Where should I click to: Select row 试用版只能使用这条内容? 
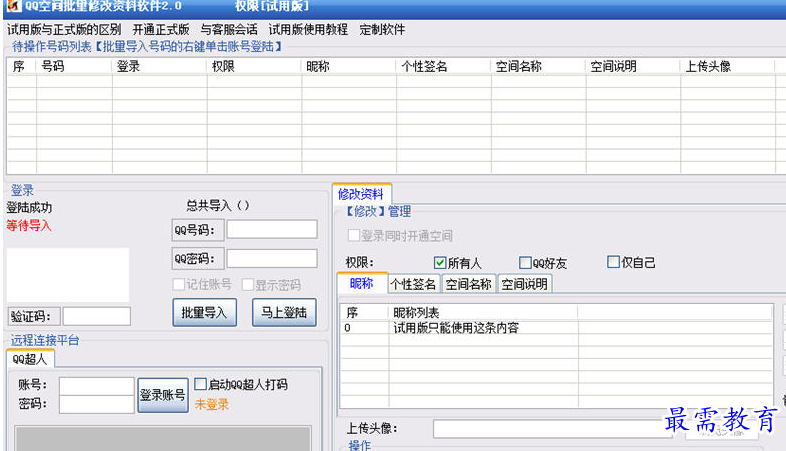click(555, 328)
